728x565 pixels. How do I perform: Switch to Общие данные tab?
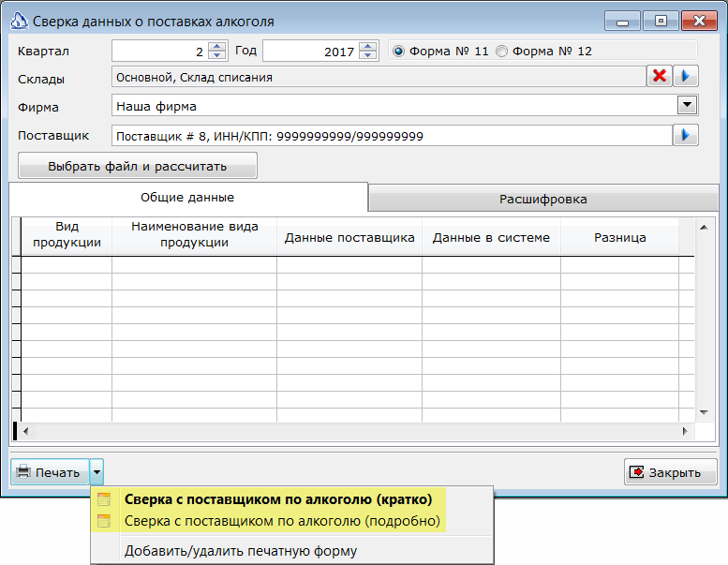188,198
